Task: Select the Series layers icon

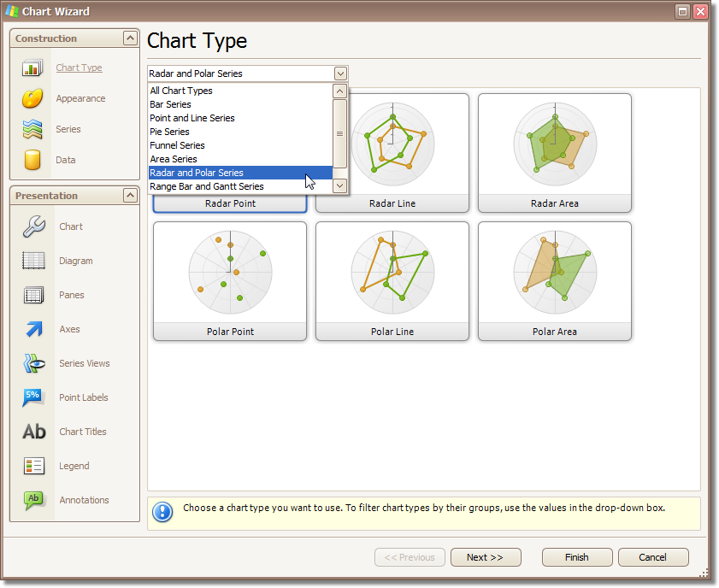Action: click(x=32, y=129)
